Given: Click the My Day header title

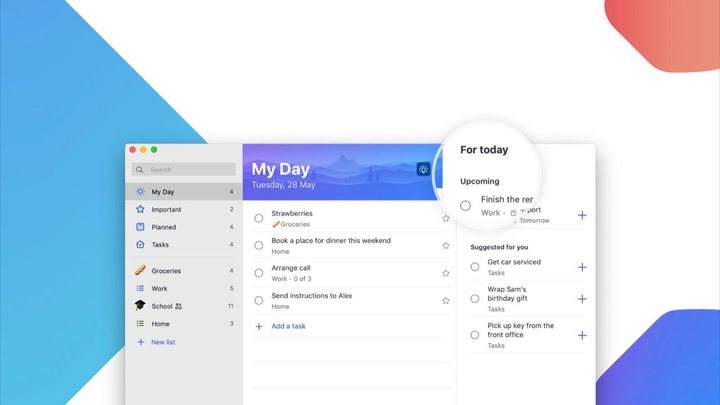Looking at the screenshot, I should 281,169.
